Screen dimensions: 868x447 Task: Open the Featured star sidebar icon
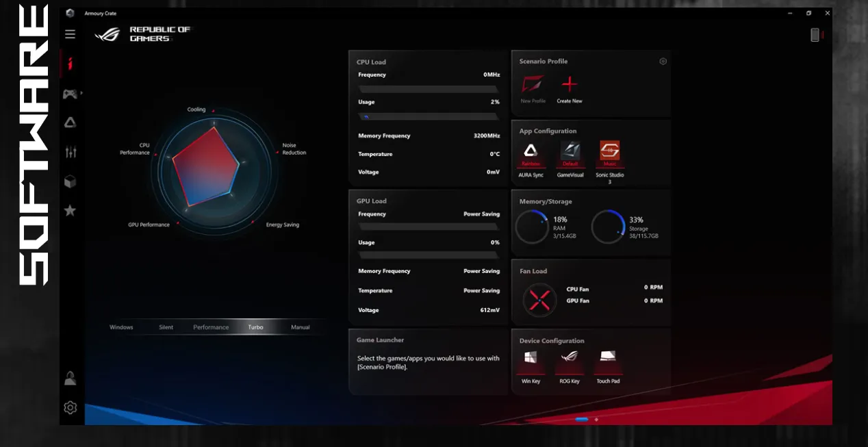pos(70,210)
